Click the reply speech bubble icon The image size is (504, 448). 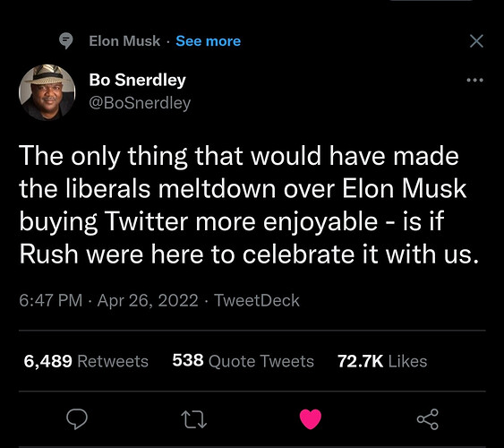click(77, 419)
